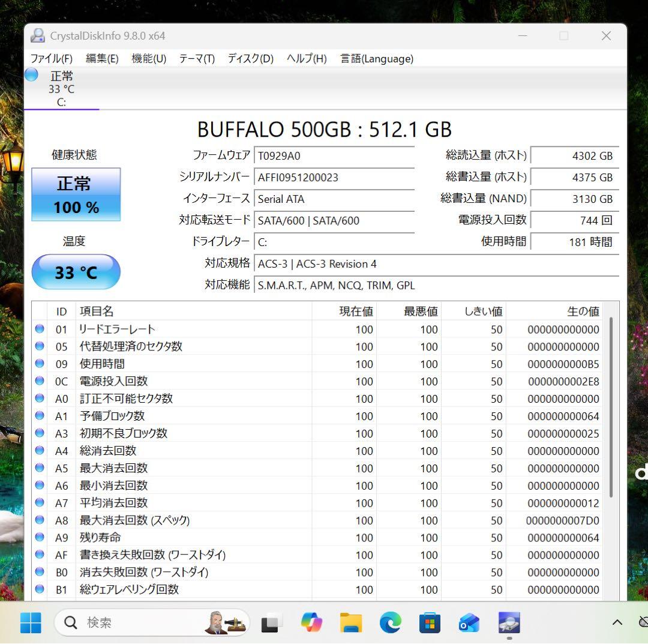Click the status orb for A1 予備ブロック数

tap(40, 415)
